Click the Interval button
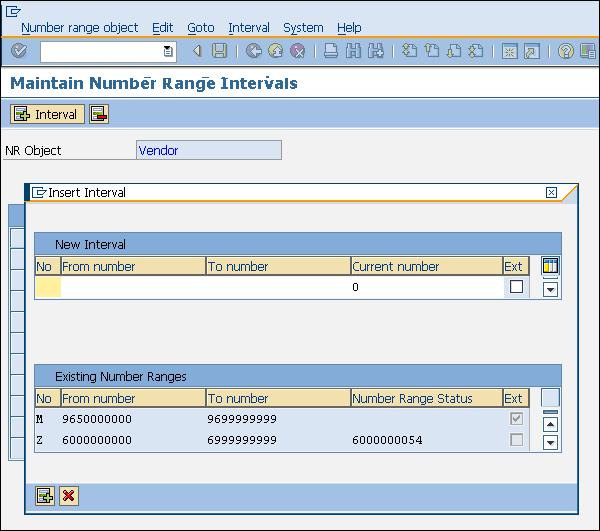The height and width of the screenshot is (531, 600). (x=46, y=114)
